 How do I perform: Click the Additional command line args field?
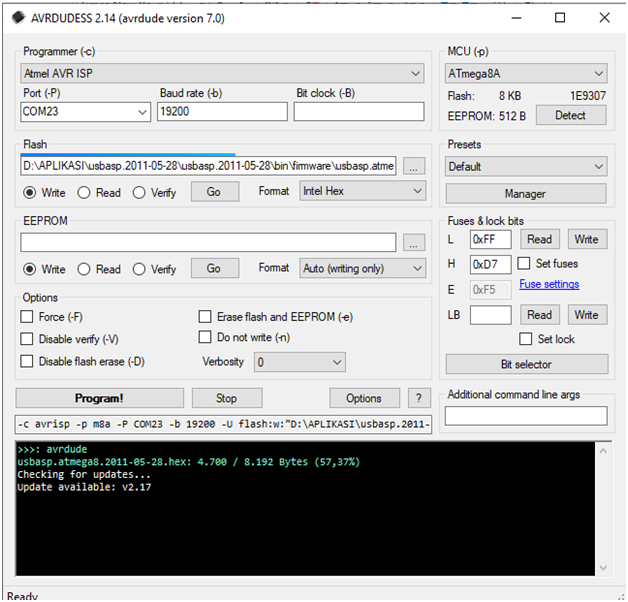(x=525, y=416)
